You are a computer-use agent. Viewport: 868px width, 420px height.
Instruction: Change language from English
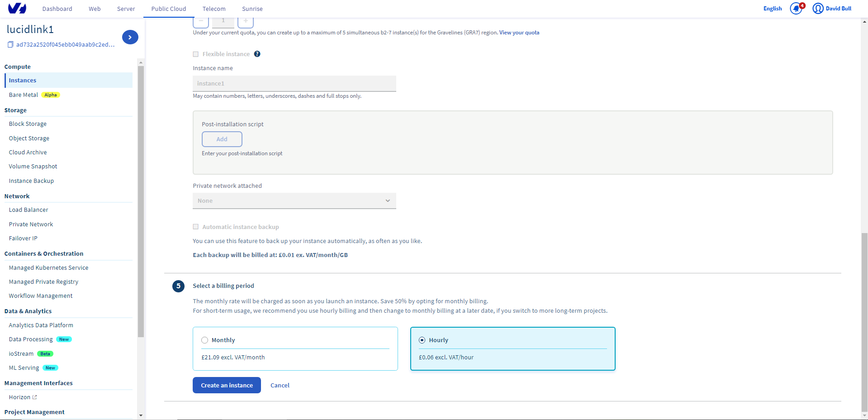pyautogui.click(x=773, y=9)
